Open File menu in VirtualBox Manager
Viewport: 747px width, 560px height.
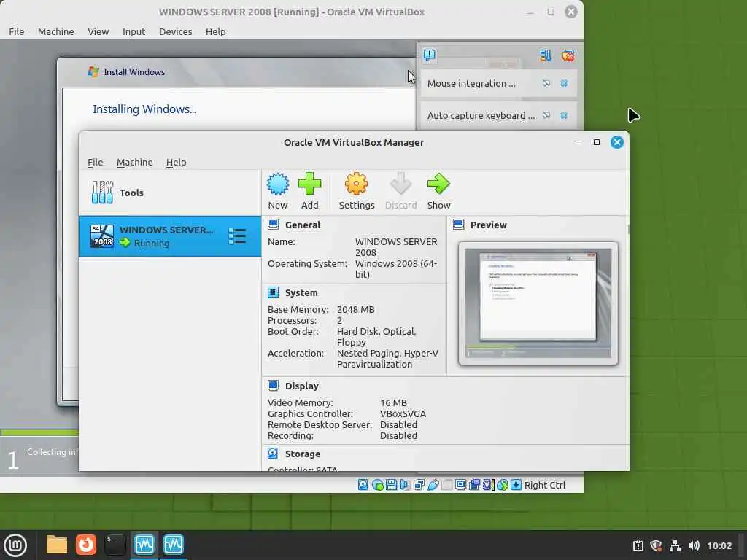96,162
